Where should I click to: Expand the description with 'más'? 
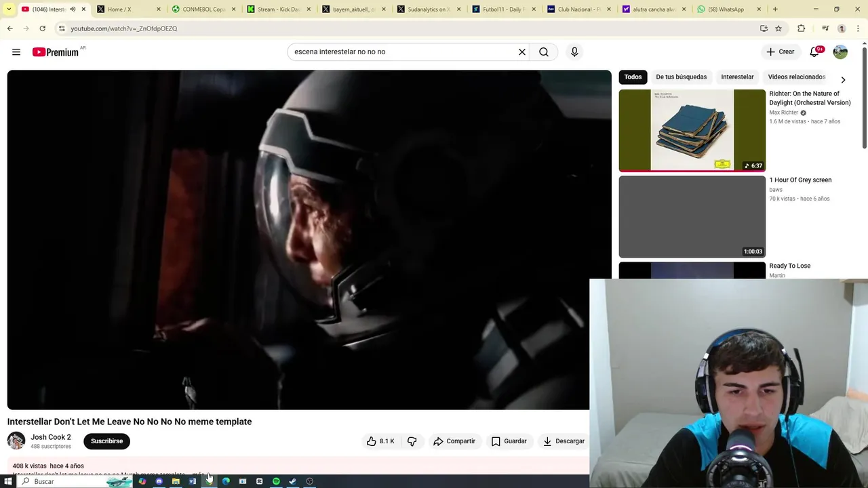tap(199, 474)
